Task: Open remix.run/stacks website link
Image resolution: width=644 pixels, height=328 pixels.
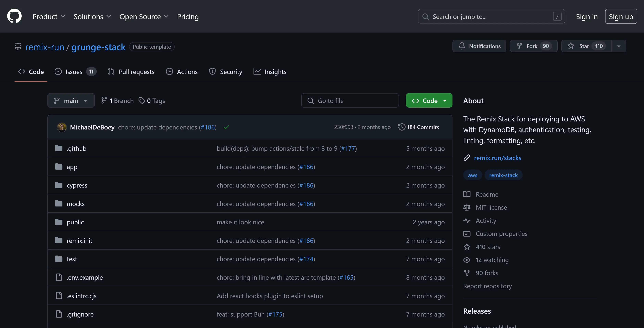Action: pos(498,158)
